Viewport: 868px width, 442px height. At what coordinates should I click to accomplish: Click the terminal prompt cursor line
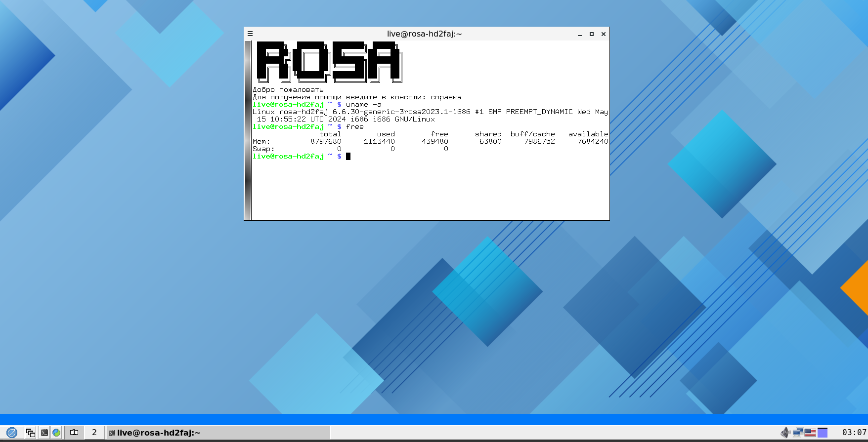coord(348,157)
